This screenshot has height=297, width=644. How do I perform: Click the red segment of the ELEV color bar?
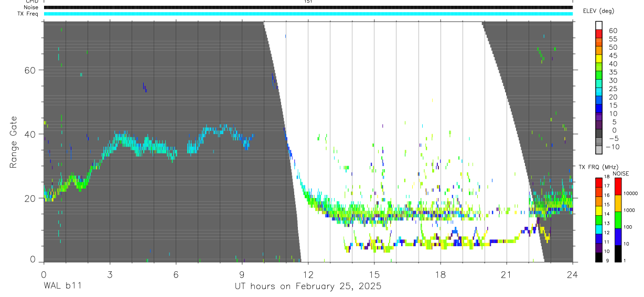[x=599, y=35]
